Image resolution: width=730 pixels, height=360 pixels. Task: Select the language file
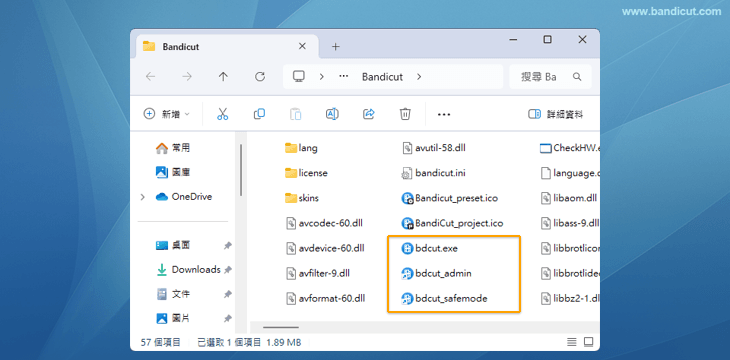pos(570,173)
